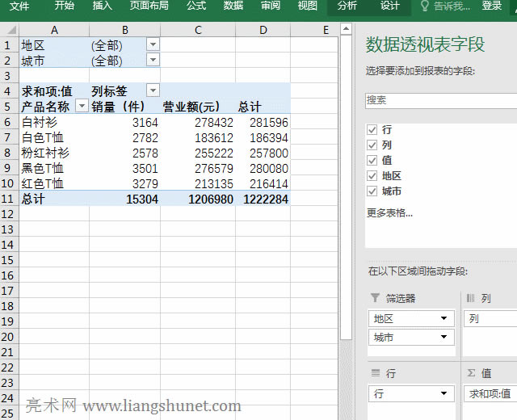Click the lightbulb Tell Me icon
The width and height of the screenshot is (517, 420).
tap(425, 6)
